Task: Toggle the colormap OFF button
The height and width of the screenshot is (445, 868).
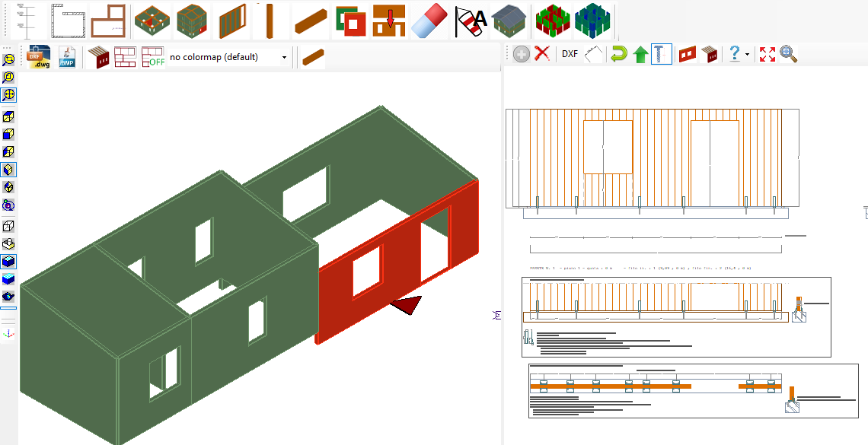Action: 153,57
